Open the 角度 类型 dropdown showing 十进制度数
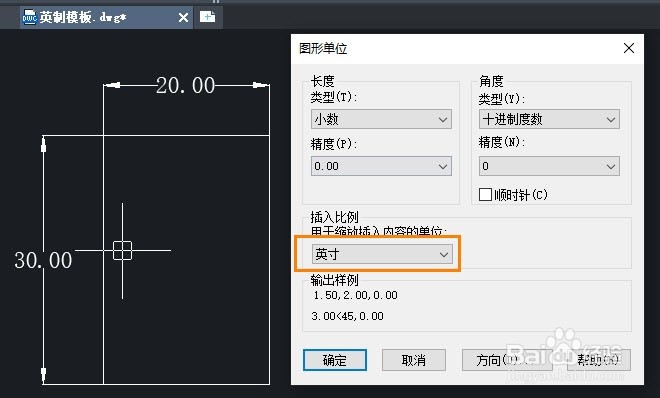Screen dimensions: 660x398 (549, 119)
